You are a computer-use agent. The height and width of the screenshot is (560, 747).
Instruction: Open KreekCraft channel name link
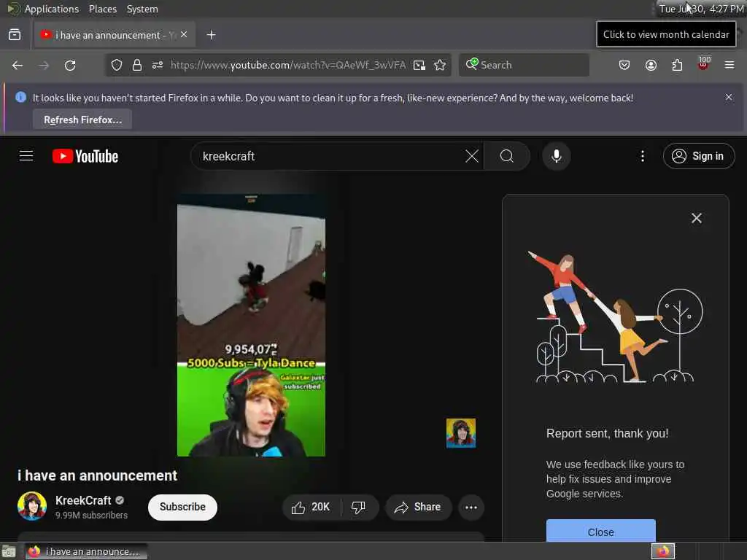tap(83, 500)
